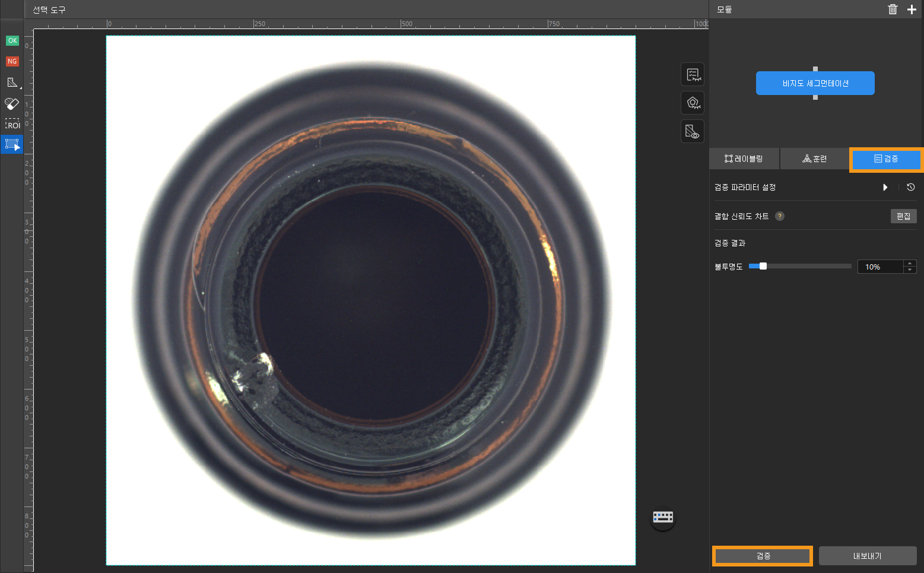Open the keyboard shortcuts button
Screen dimensions: 924x573
pyautogui.click(x=663, y=517)
